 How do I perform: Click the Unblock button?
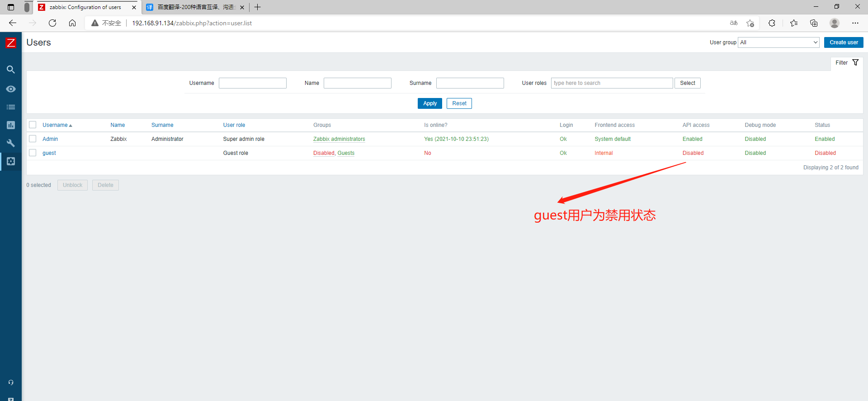pos(72,185)
